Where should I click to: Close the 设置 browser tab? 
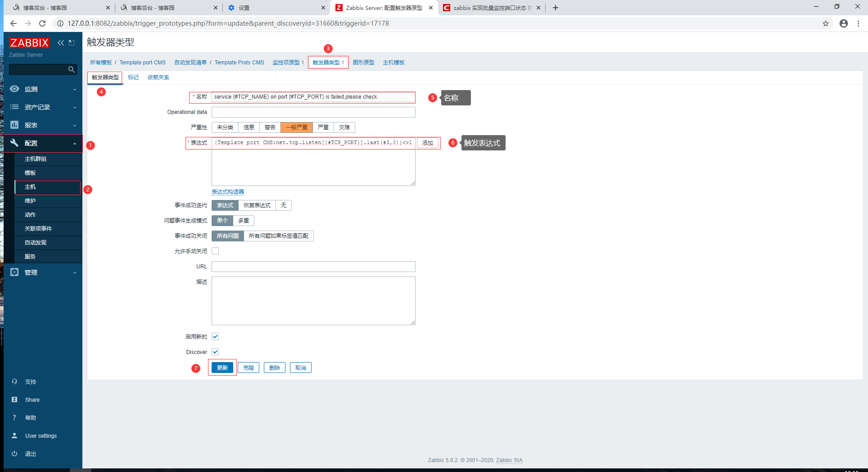click(x=323, y=8)
